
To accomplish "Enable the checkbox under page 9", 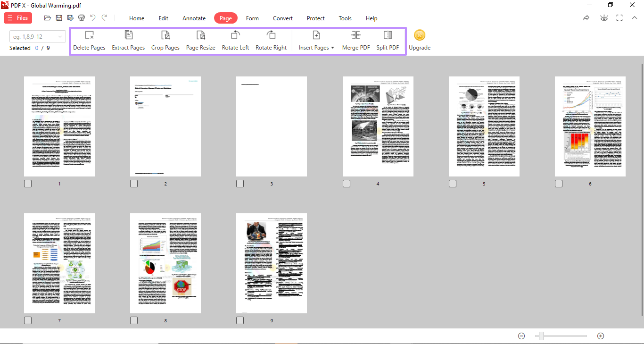I will 240,320.
